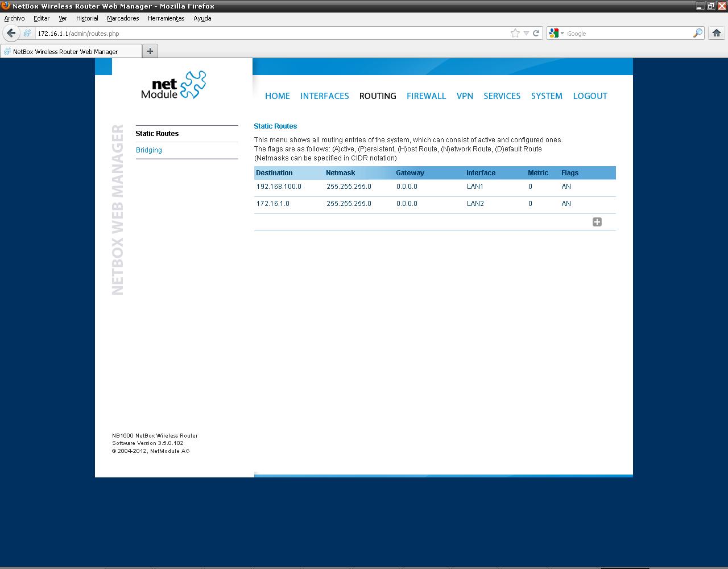Click the Gateway column header

pyautogui.click(x=410, y=173)
